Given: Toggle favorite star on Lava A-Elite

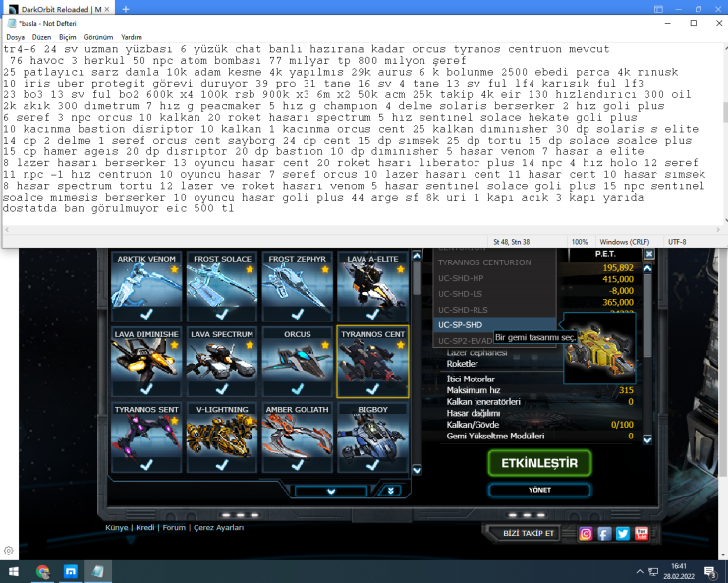Looking at the screenshot, I should [x=400, y=269].
